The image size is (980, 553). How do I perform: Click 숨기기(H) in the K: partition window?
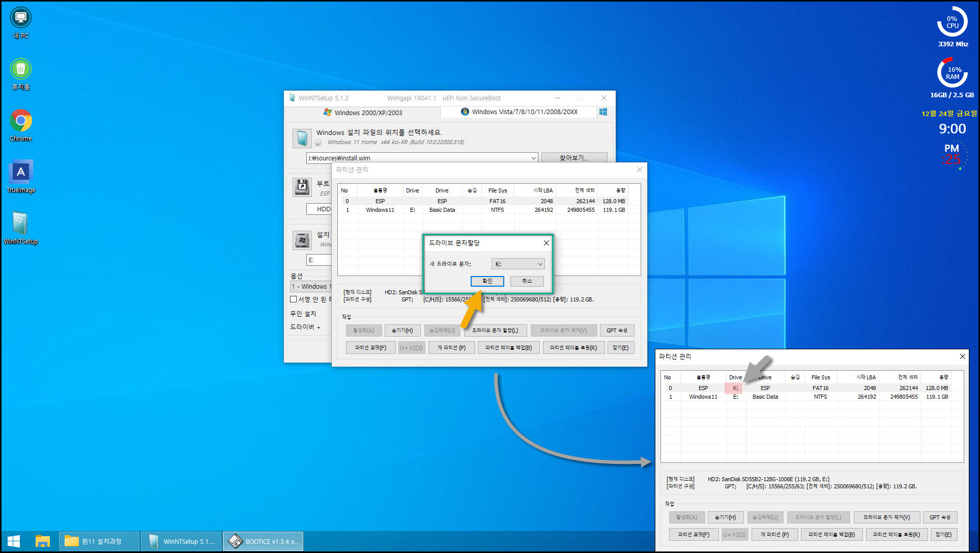click(725, 517)
